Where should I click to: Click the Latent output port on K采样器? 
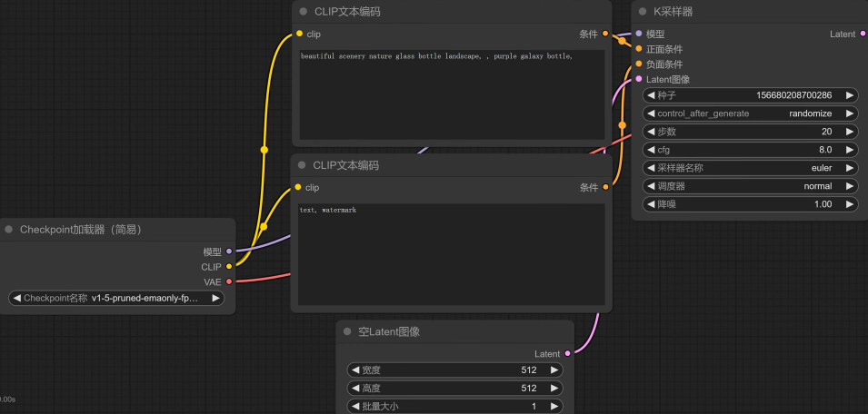(863, 34)
